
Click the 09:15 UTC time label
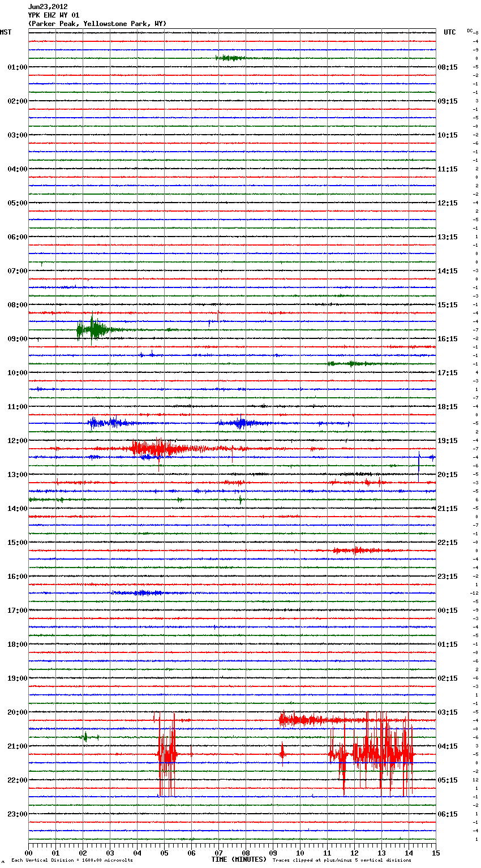tap(448, 101)
